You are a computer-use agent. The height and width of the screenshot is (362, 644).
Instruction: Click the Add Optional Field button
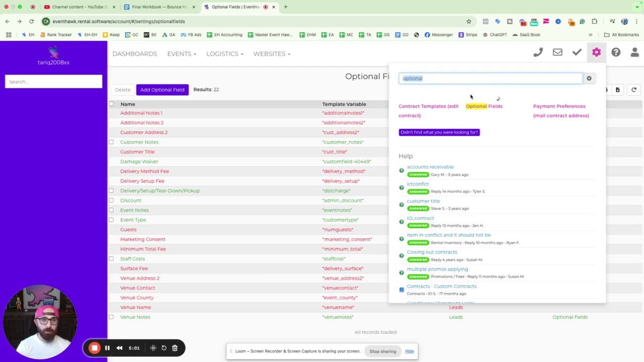coord(162,89)
